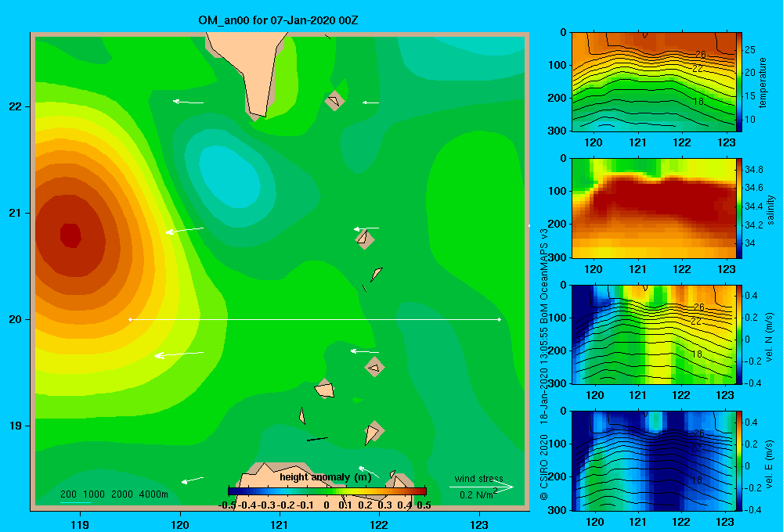
Task: Click the height anomaly color bar
Action: click(327, 491)
